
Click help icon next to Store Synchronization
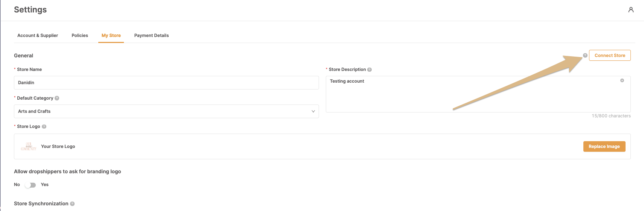tap(72, 204)
